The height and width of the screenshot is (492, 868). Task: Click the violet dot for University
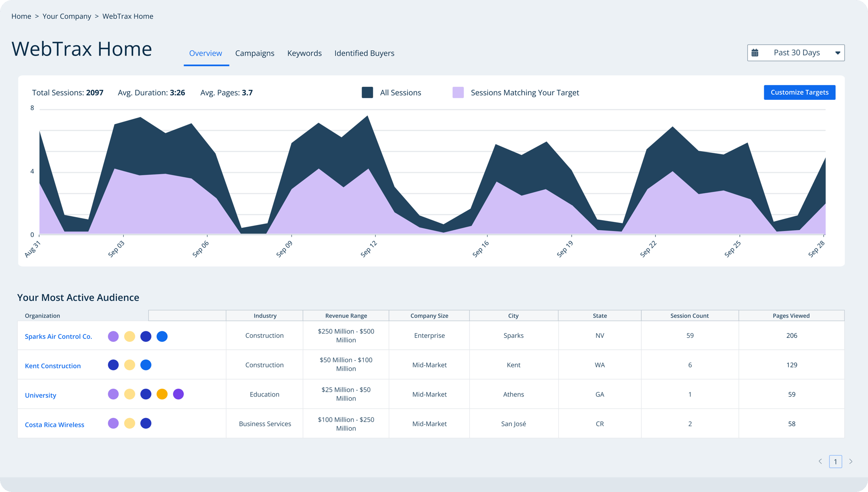click(x=178, y=394)
